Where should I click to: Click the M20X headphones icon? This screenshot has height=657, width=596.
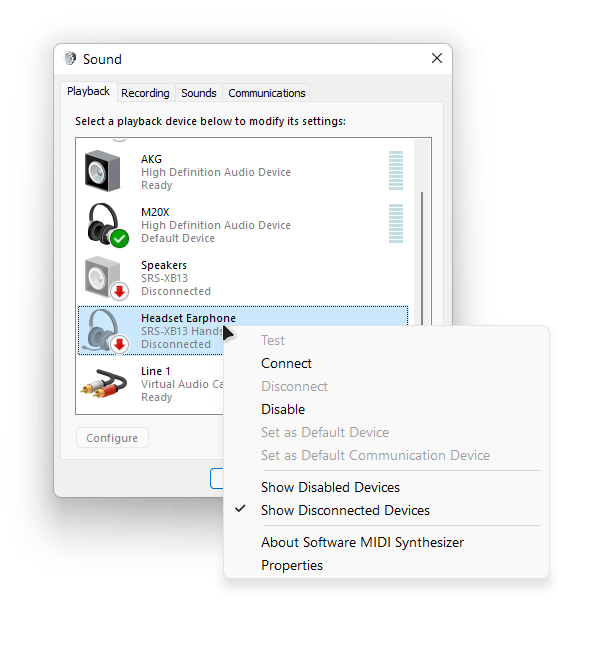(x=108, y=225)
